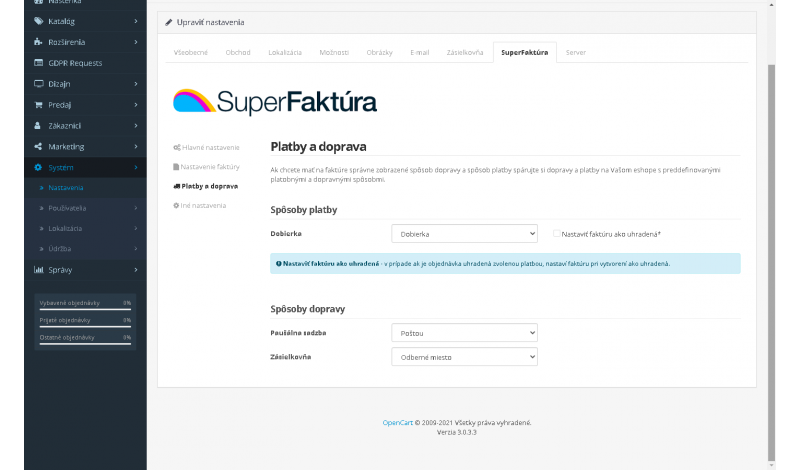Click the Predaj shopping cart icon
Image resolution: width=800 pixels, height=470 pixels.
(x=38, y=105)
